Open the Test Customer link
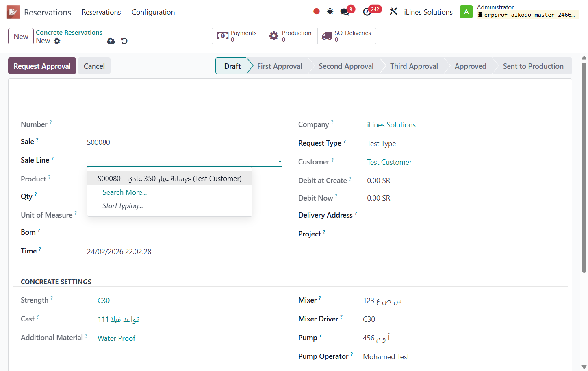 (x=389, y=162)
